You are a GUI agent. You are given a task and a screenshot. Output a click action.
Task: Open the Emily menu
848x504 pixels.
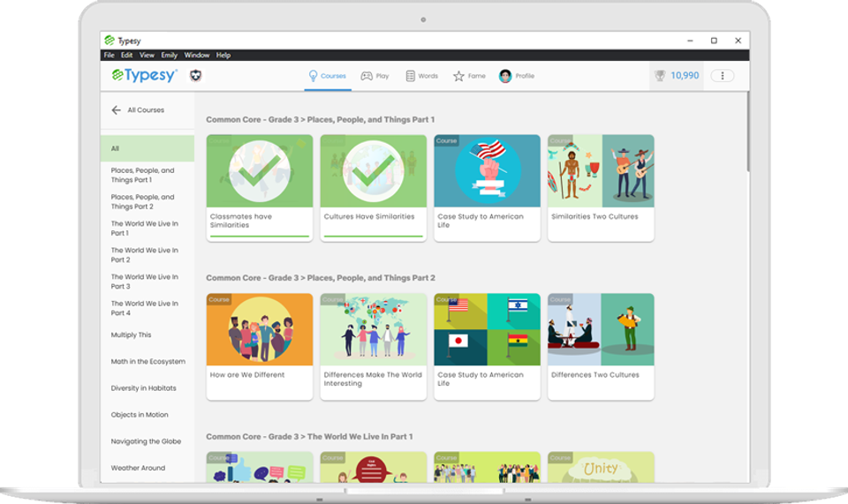pyautogui.click(x=169, y=55)
